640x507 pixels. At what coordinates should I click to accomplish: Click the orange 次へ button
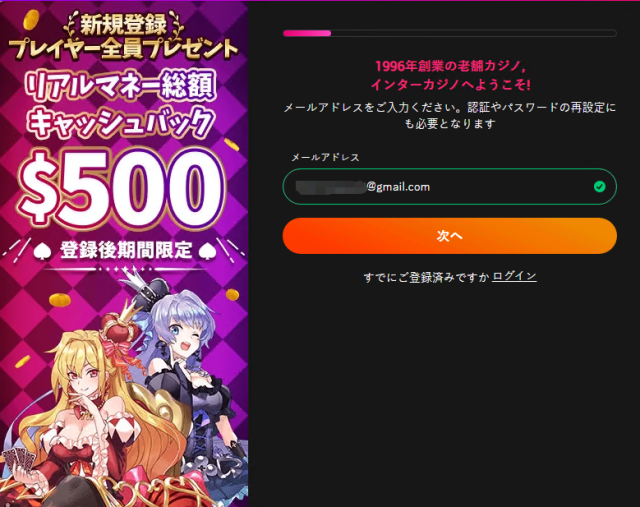(449, 236)
